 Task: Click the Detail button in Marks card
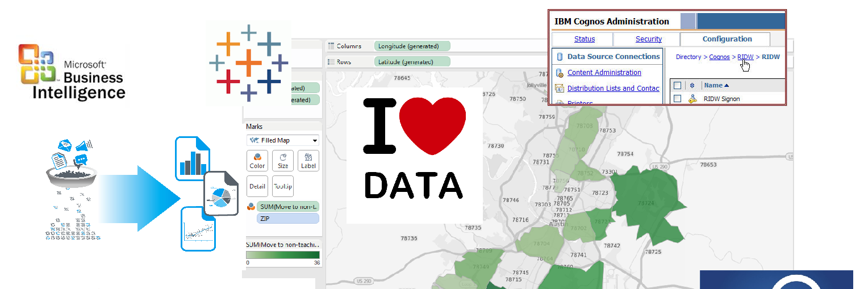pyautogui.click(x=257, y=186)
